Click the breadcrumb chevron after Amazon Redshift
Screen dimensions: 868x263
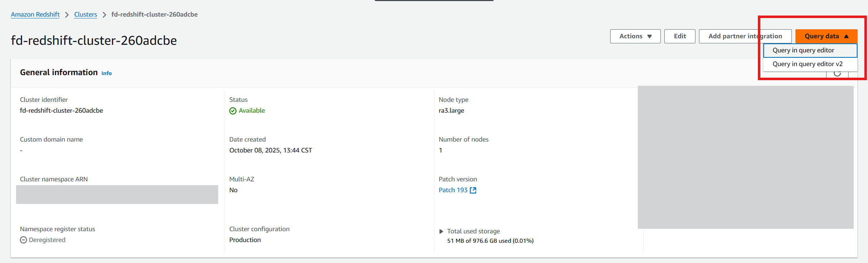(67, 15)
